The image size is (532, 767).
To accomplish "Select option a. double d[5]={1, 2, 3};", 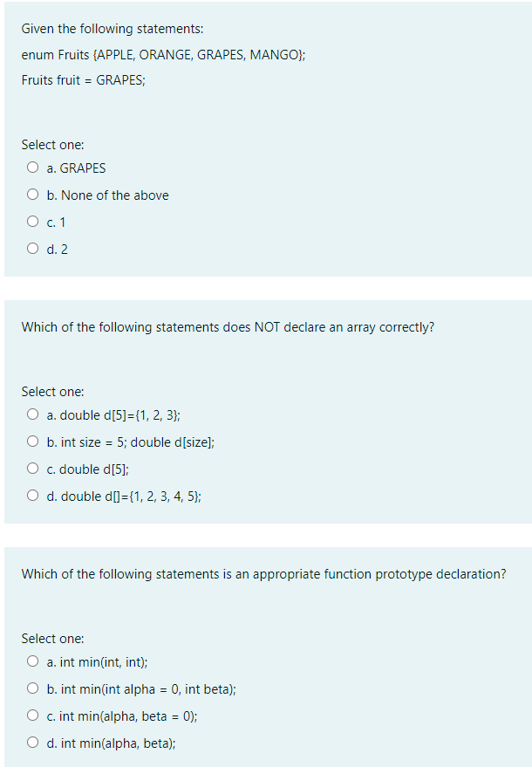I will tap(32, 414).
